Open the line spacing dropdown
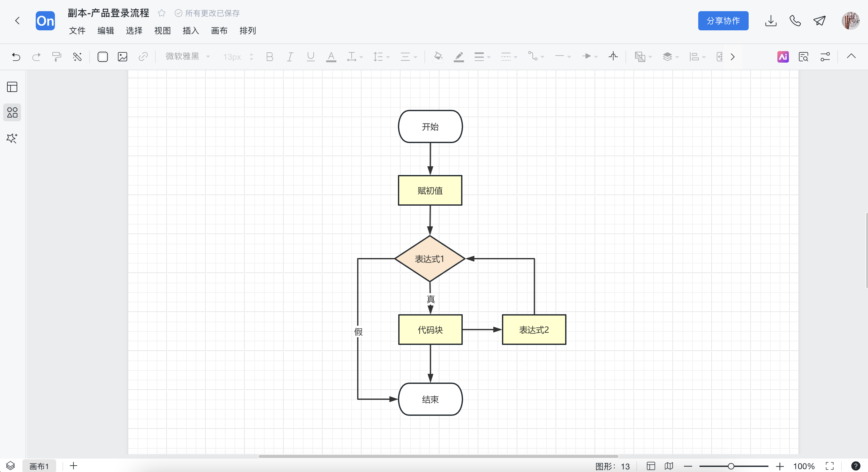 381,57
